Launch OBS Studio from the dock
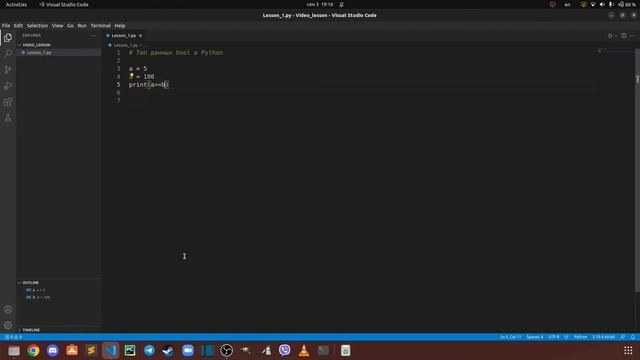This screenshot has width=640, height=360. pos(227,351)
